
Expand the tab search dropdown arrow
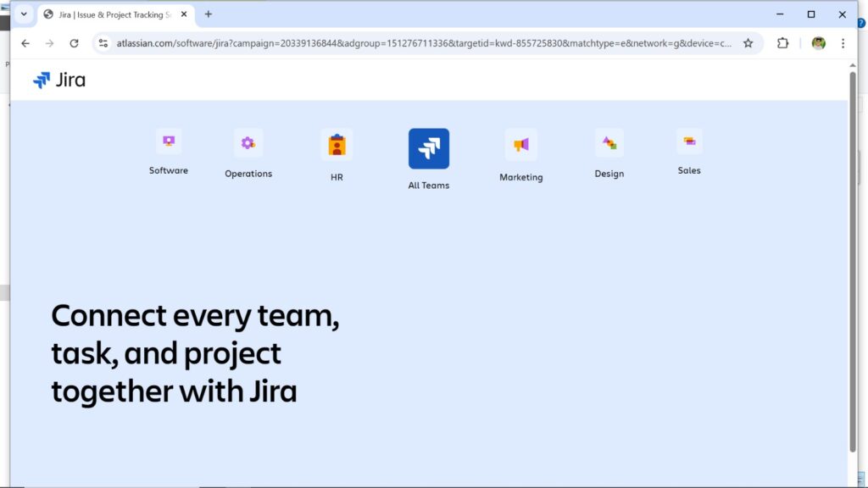point(24,14)
